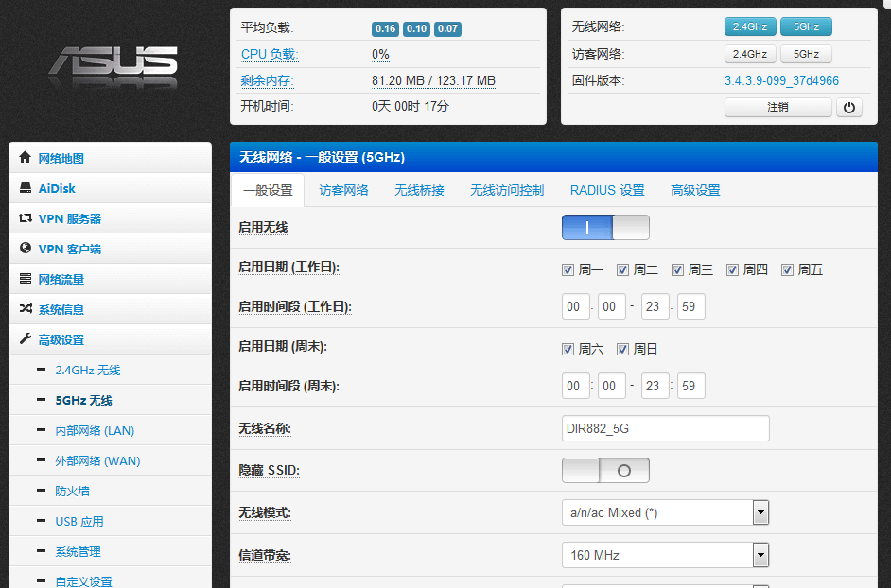This screenshot has width=891, height=588.
Task: Uncheck the 周三 weekday checkbox
Action: pos(677,269)
